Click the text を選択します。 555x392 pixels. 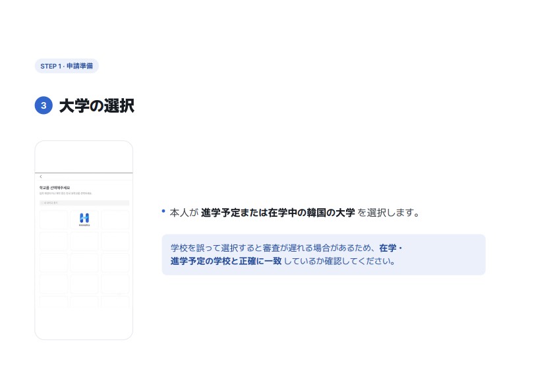pyautogui.click(x=389, y=213)
